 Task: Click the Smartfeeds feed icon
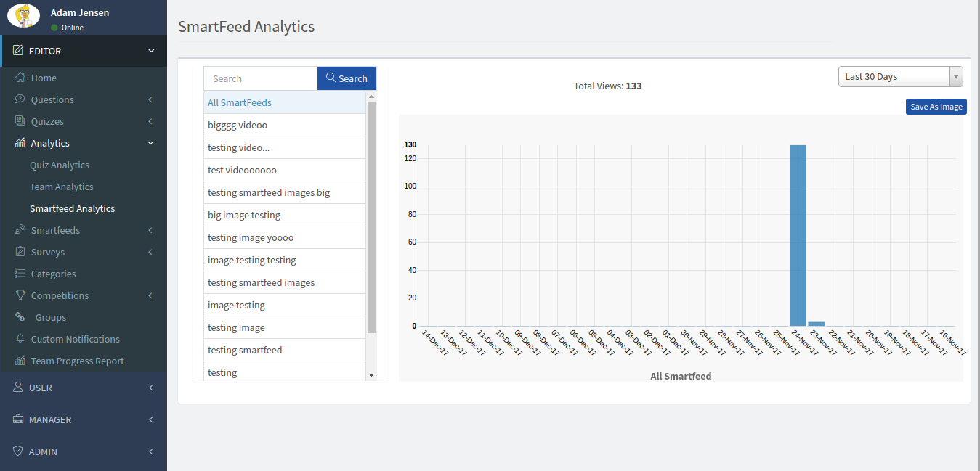[x=20, y=230]
